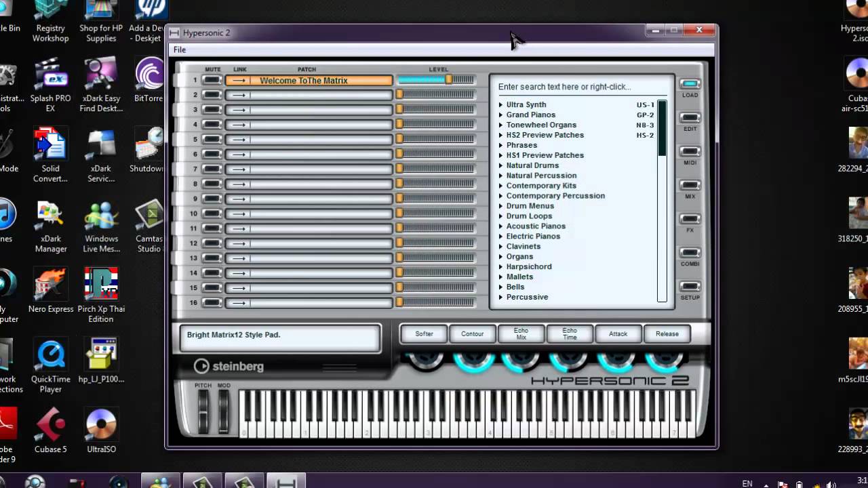This screenshot has height=488, width=868.
Task: Click the Echo Time button
Action: [x=570, y=333]
